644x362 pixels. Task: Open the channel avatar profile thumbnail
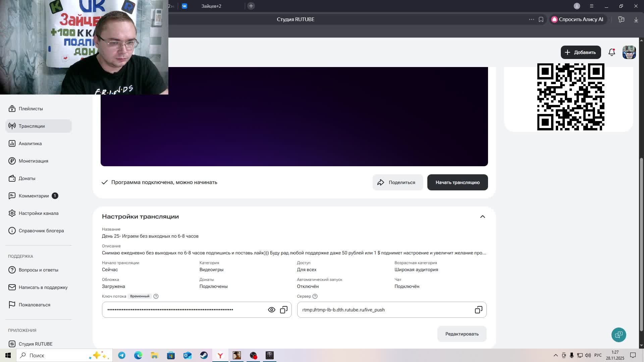(x=629, y=52)
